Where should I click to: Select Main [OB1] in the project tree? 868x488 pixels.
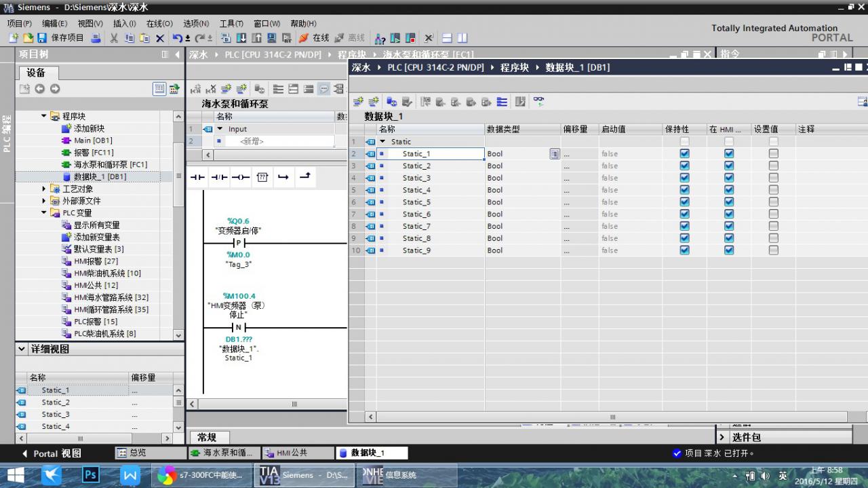93,140
